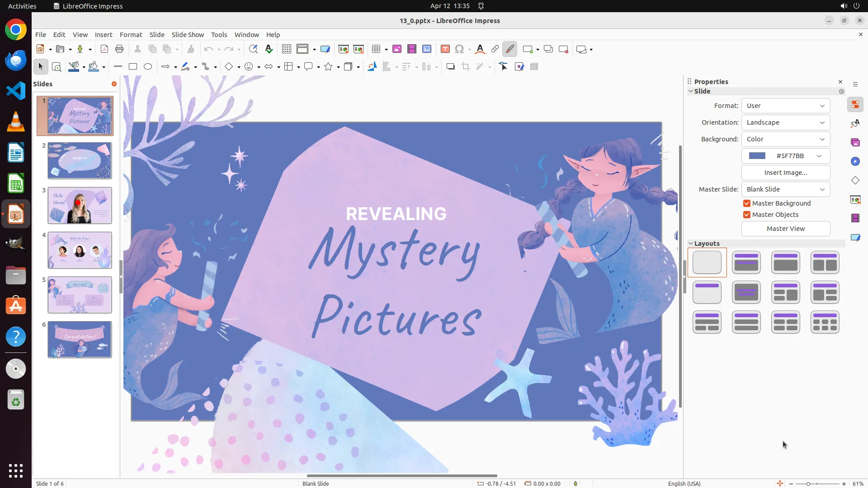Open the Master Slide dropdown

click(786, 189)
